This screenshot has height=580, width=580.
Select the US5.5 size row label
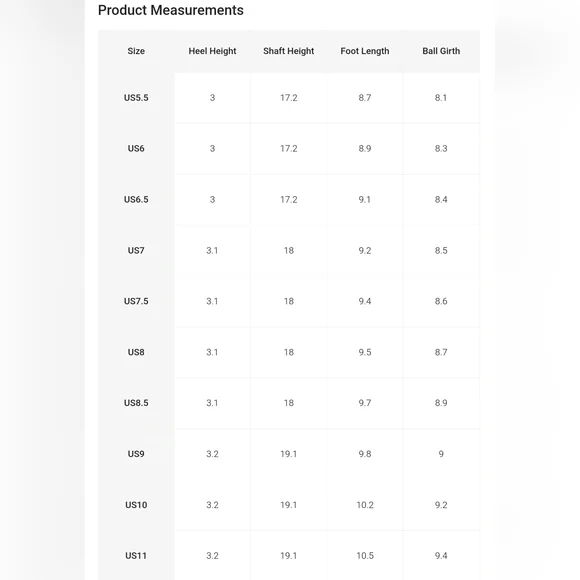pyautogui.click(x=136, y=98)
